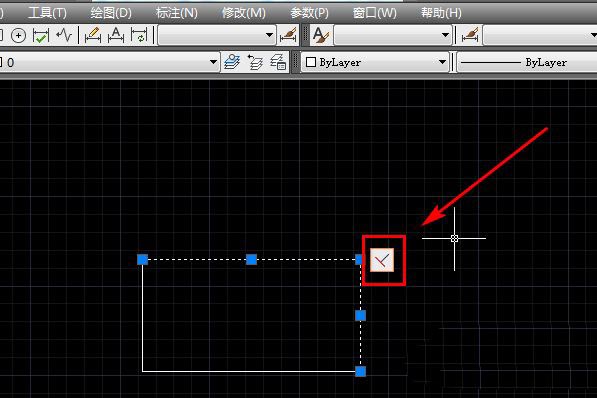Click the text style icon
Screen dimensions: 597x398
pos(321,35)
